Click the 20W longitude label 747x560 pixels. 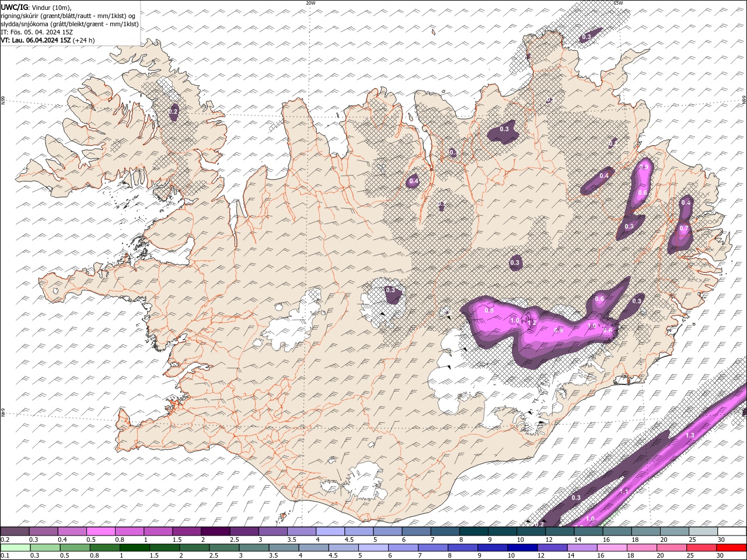click(310, 3)
